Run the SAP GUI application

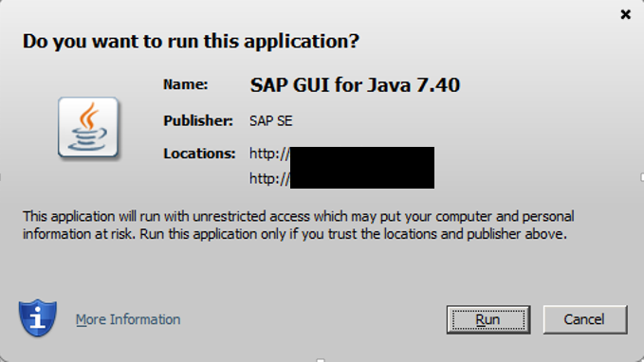pyautogui.click(x=488, y=319)
